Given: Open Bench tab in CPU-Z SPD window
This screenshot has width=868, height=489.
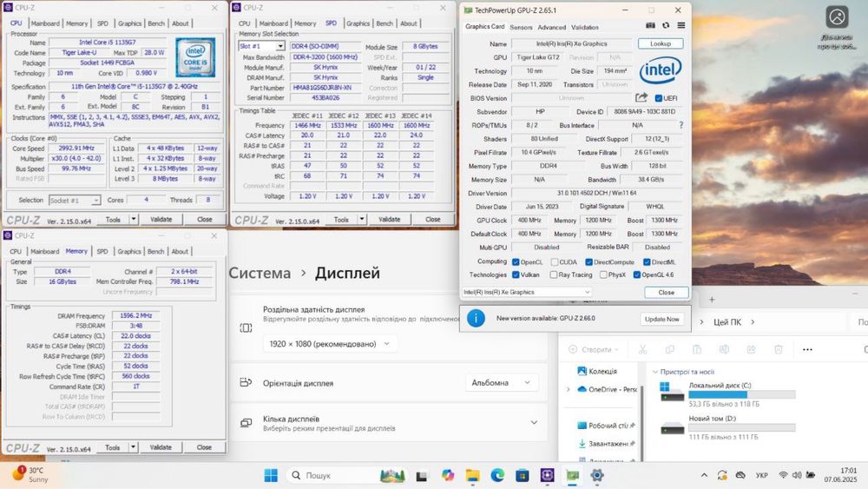Looking at the screenshot, I should click(x=385, y=23).
